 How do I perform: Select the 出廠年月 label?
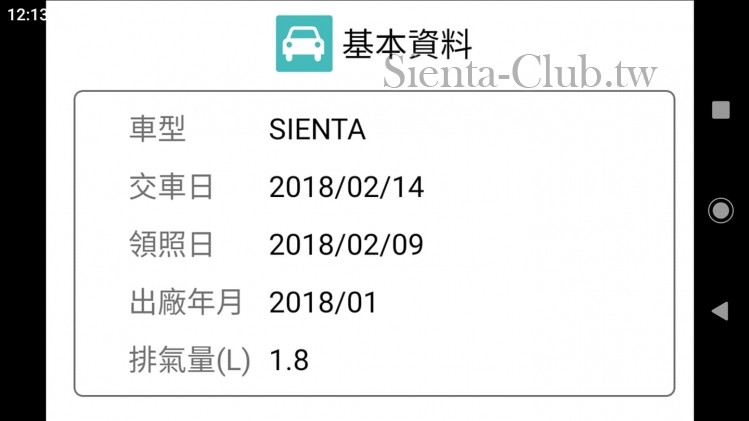pos(186,303)
